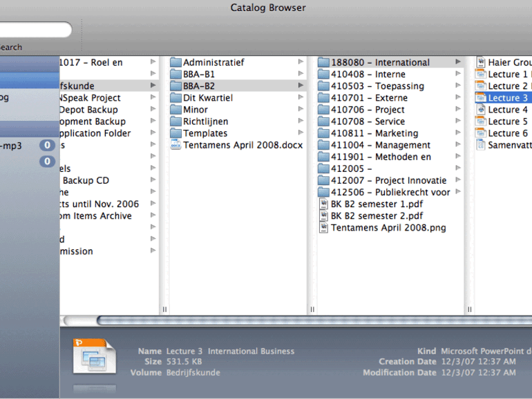
Task: Click the 410708 - Service folder icon
Action: 323,121
